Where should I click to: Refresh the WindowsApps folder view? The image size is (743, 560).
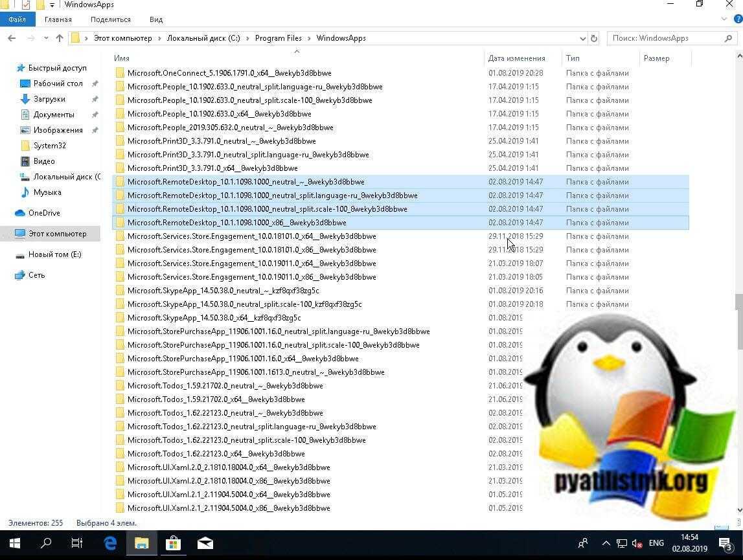[x=594, y=38]
